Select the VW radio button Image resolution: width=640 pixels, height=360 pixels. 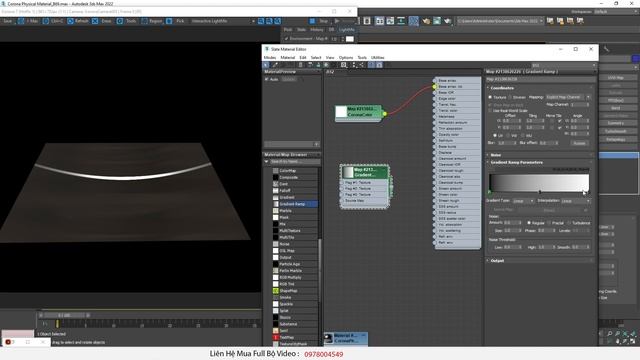509,136
